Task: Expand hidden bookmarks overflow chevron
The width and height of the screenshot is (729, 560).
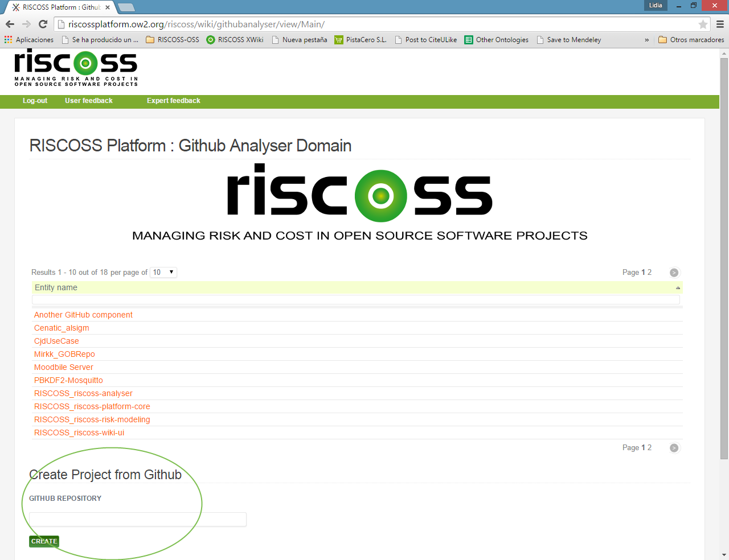Action: pos(646,40)
